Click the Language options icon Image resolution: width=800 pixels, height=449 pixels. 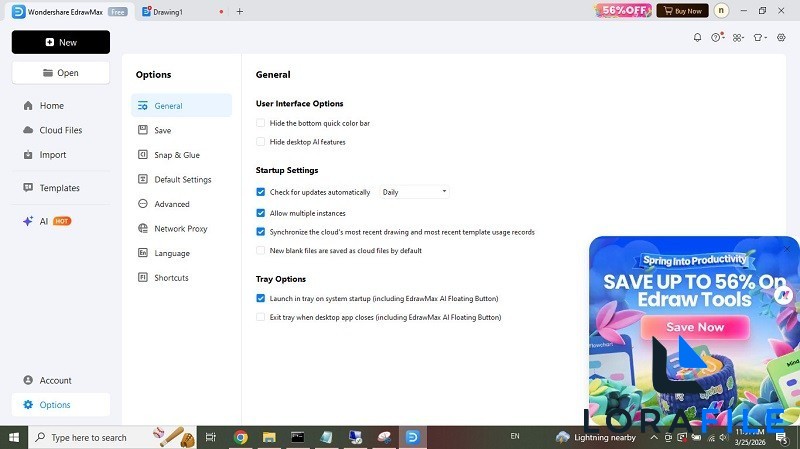pos(143,253)
